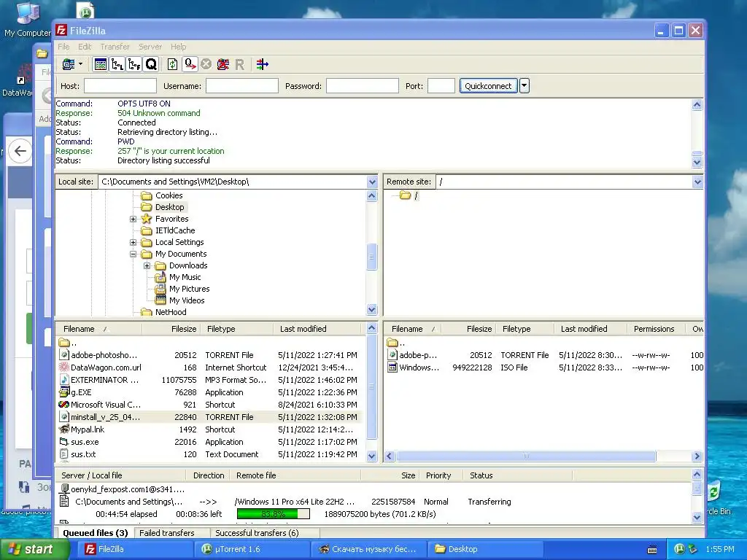This screenshot has height=560, width=747.
Task: Switch to the Queued files tab
Action: tap(96, 533)
